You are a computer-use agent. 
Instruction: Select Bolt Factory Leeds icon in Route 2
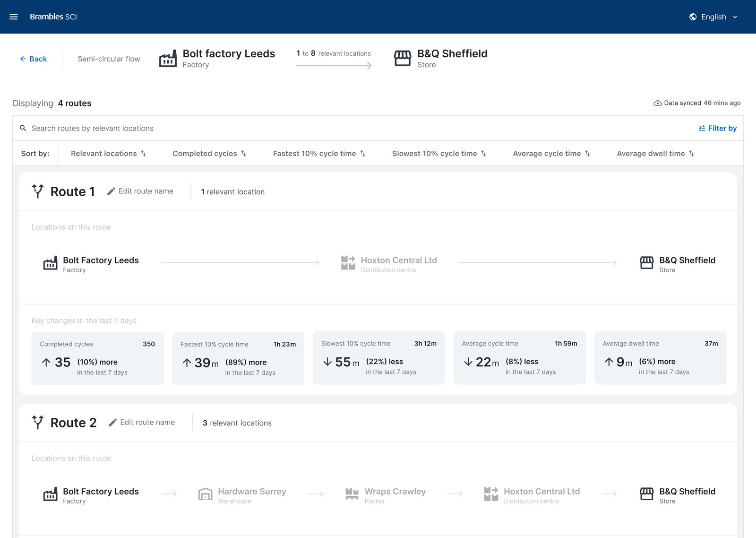50,495
